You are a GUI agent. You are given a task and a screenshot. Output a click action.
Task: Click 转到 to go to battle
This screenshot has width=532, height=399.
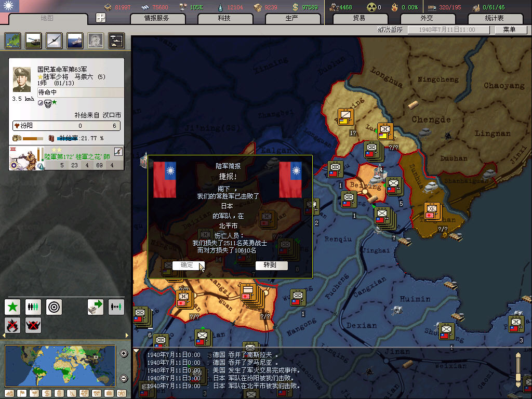point(270,265)
